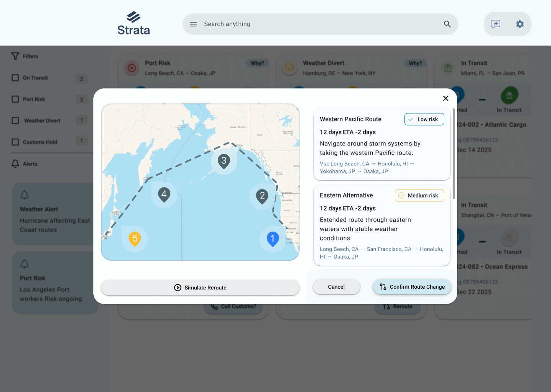Screen dimensions: 551x392
Task: Click Via Long Beach route path text
Action: (367, 167)
